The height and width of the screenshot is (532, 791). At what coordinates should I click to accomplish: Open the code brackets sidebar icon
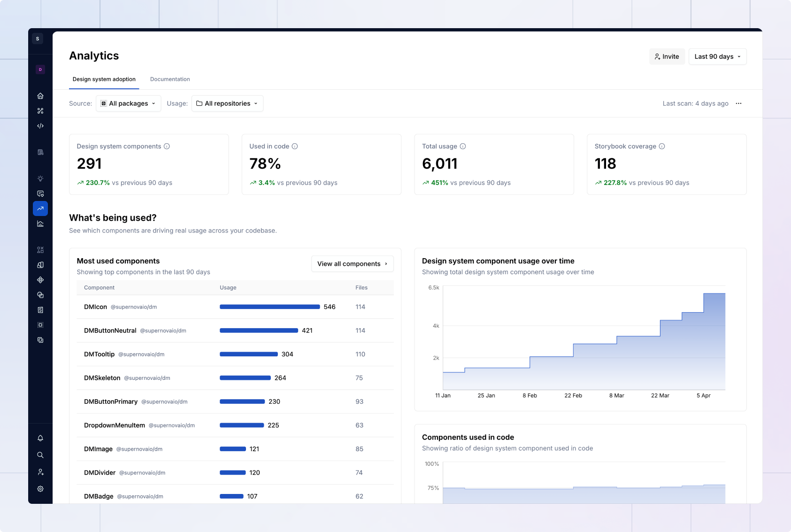pyautogui.click(x=40, y=126)
